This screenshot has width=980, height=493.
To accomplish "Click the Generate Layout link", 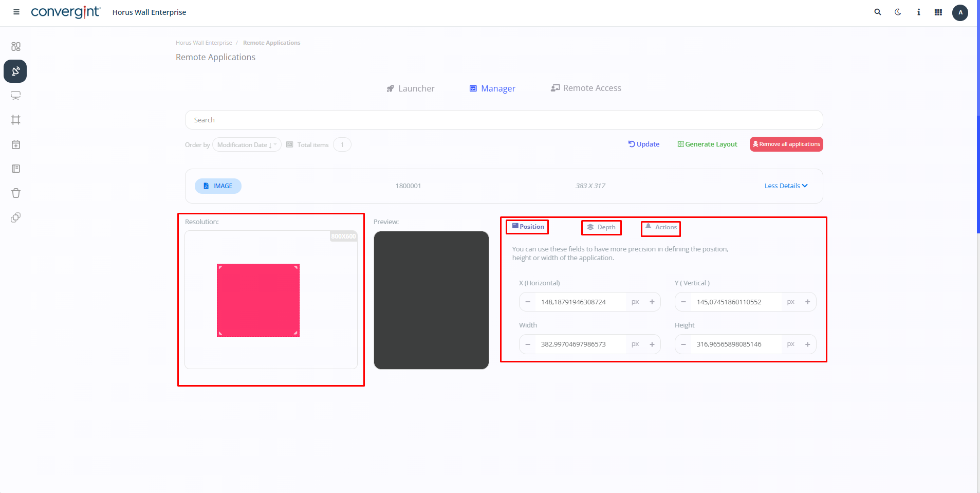I will tap(707, 144).
